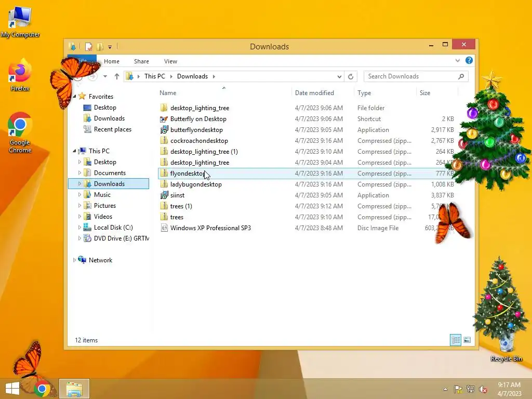Select Downloads under Favorites
The image size is (532, 399).
[109, 118]
